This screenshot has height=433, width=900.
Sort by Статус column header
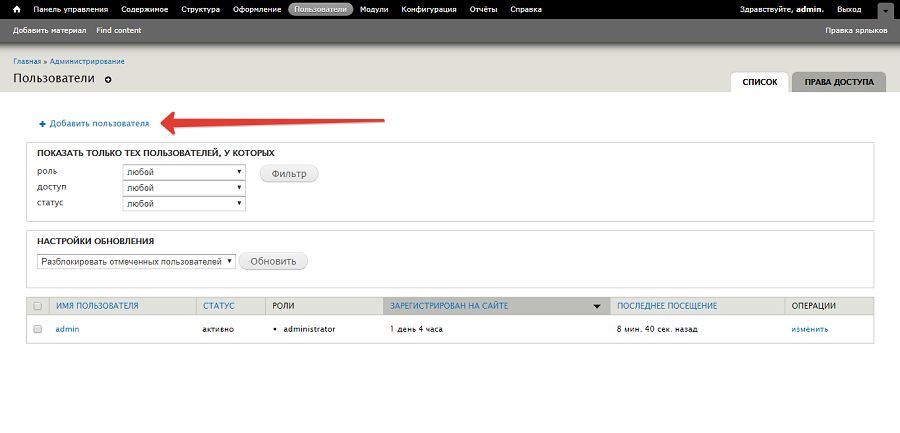coord(219,306)
